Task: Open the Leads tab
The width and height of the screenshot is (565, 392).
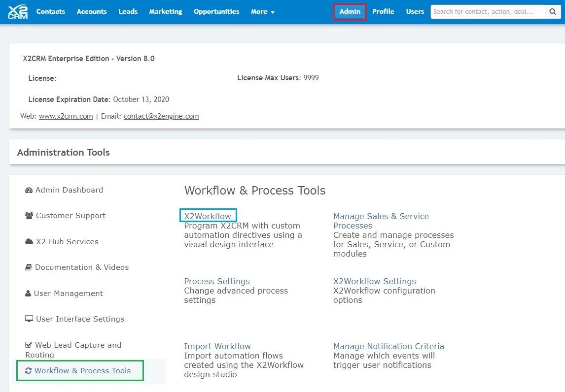Action: 128,11
